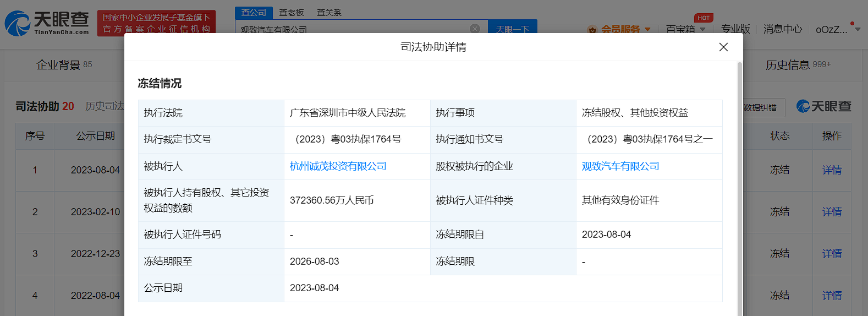Click the 历史司法 tab beside 司法协助
This screenshot has height=316, width=868.
point(105,106)
